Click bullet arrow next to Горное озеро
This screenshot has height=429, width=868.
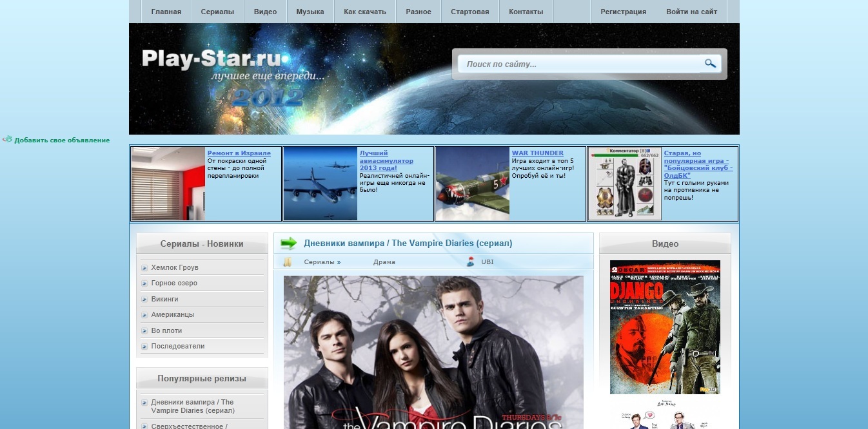pyautogui.click(x=145, y=283)
